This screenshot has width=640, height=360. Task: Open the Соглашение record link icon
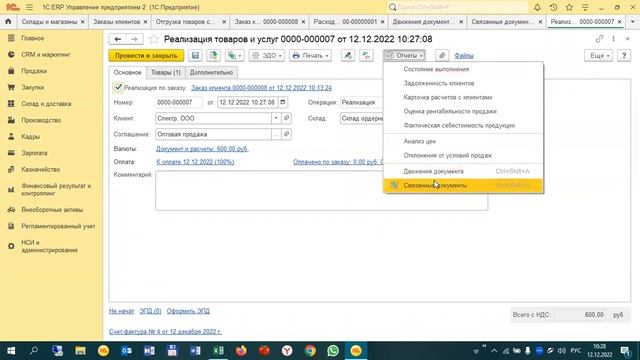point(286,134)
